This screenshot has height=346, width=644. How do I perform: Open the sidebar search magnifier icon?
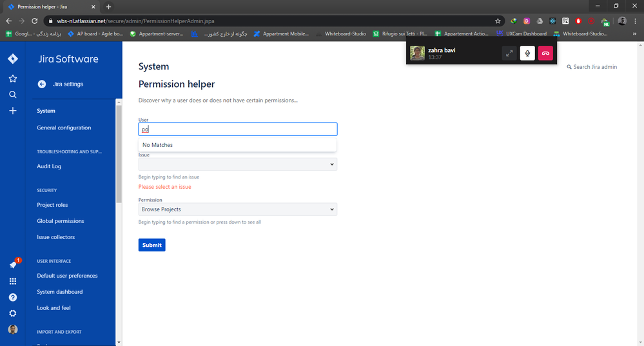pos(13,95)
